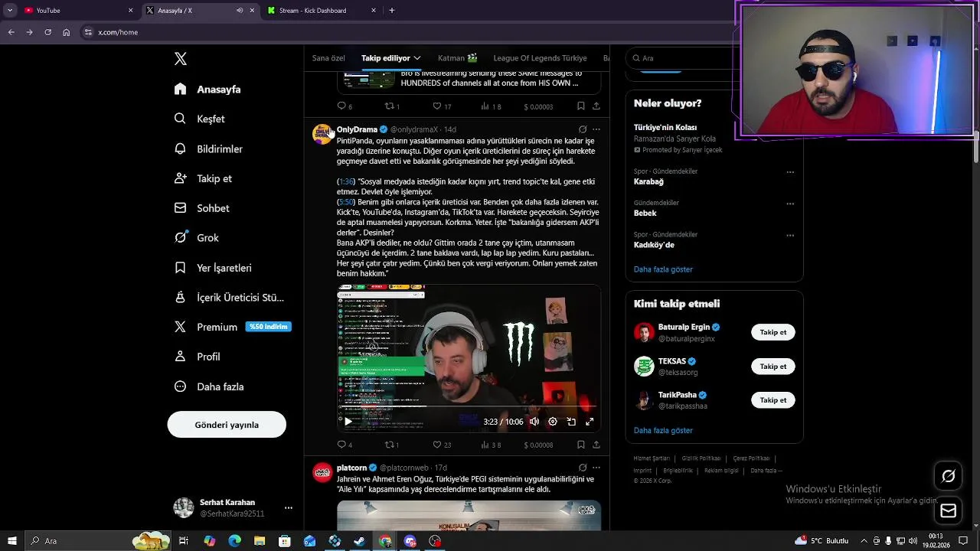Bookmark the OnlyDrama post
Viewport: 980px width, 551px height.
581,445
